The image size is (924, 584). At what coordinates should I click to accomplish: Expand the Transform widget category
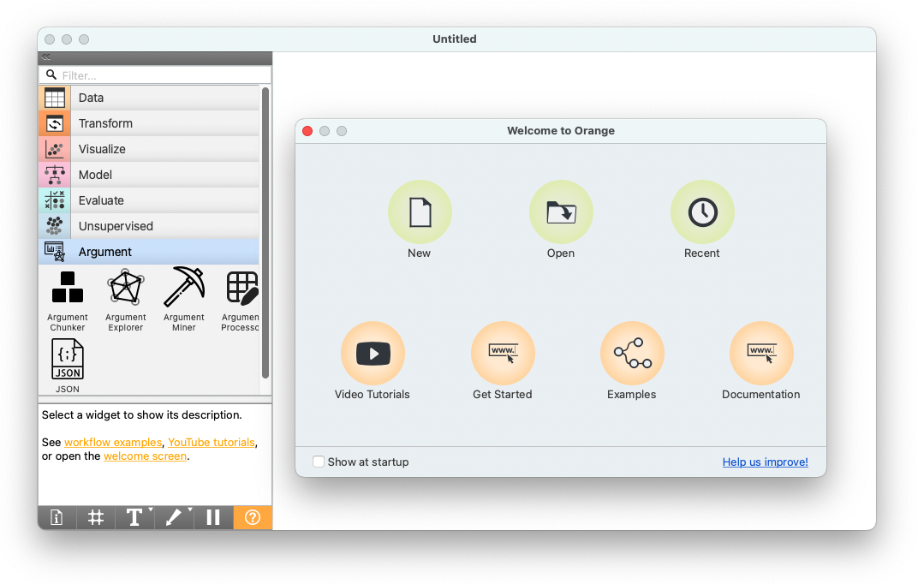coord(149,123)
